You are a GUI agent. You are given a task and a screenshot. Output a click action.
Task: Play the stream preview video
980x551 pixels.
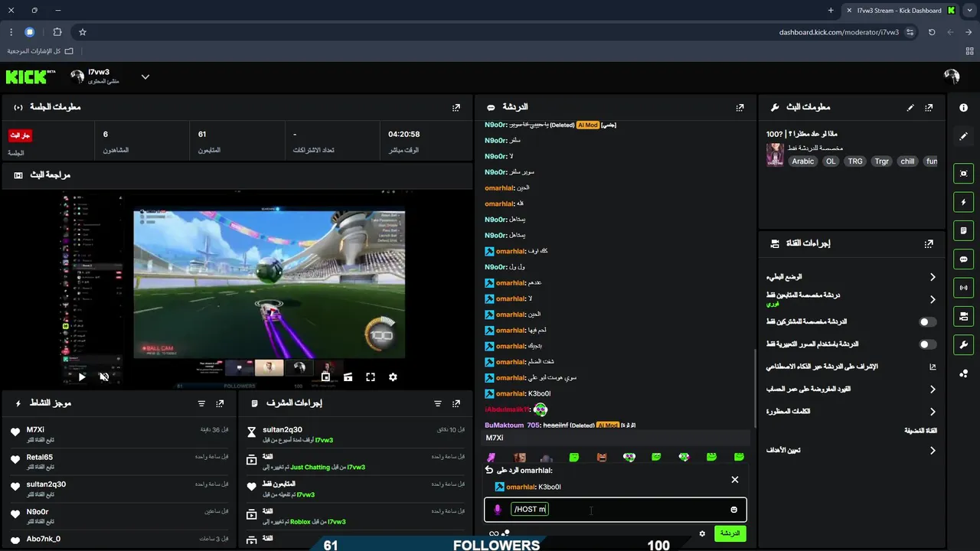click(x=82, y=377)
